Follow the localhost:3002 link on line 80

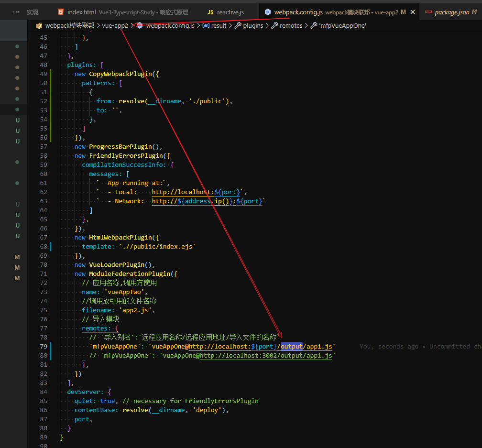click(266, 356)
